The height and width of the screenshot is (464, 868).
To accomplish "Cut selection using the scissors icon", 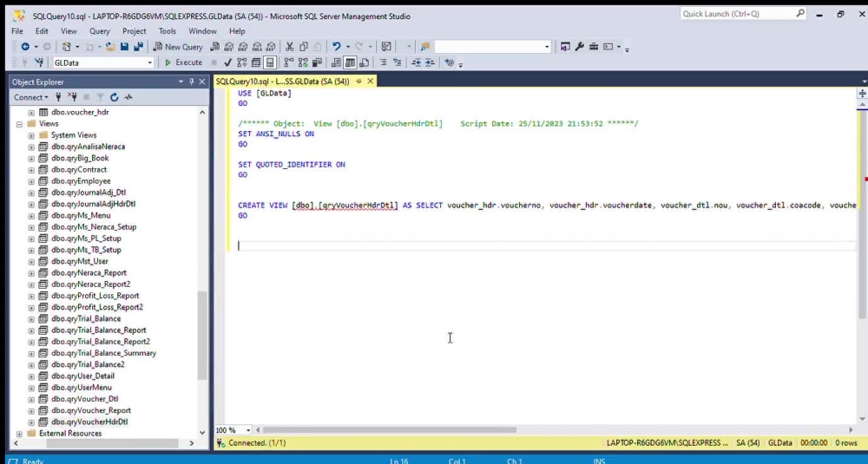I will pyautogui.click(x=290, y=47).
